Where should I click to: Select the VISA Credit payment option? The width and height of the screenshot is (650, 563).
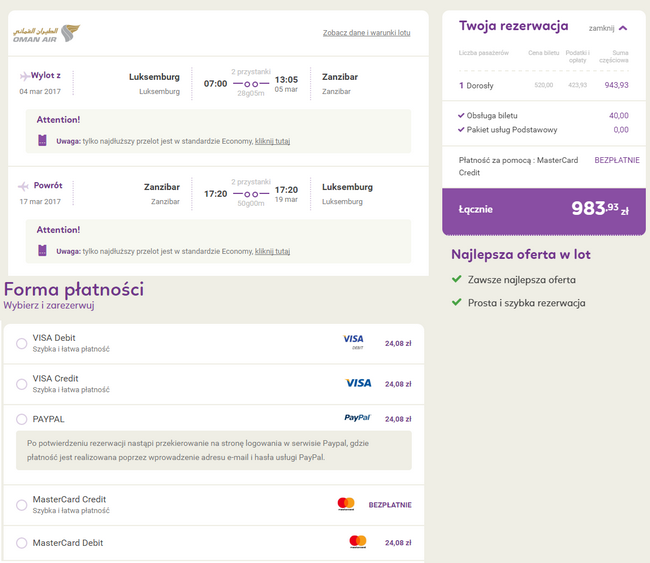coord(22,384)
